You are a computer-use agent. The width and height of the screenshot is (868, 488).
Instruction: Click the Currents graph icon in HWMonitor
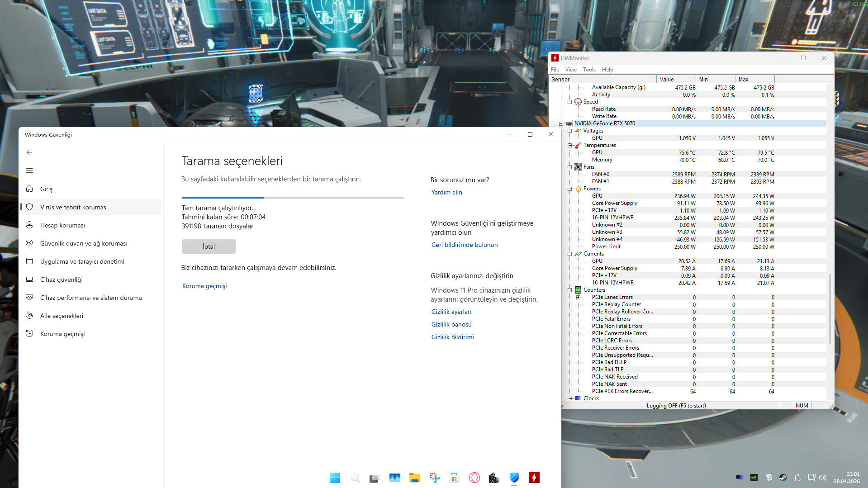[578, 254]
